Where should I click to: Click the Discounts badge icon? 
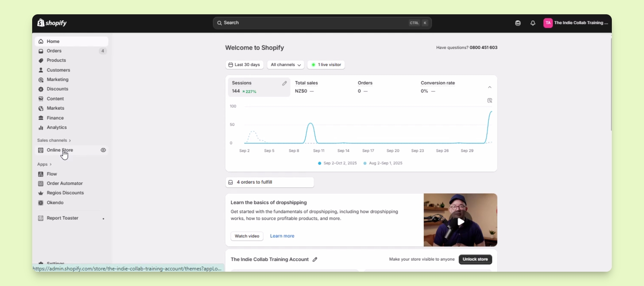tap(41, 89)
